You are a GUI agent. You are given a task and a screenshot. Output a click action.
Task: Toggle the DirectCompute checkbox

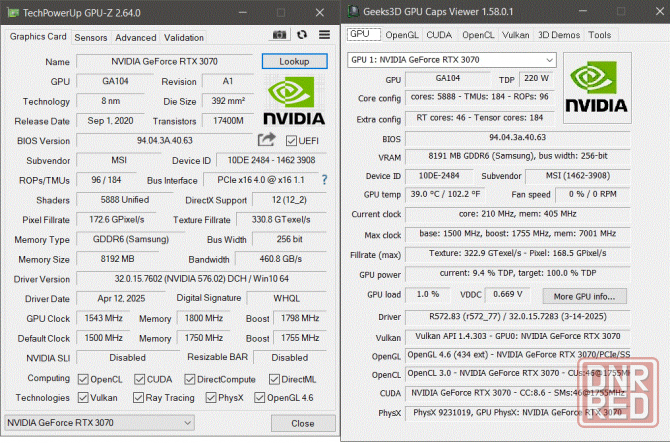tap(190, 379)
